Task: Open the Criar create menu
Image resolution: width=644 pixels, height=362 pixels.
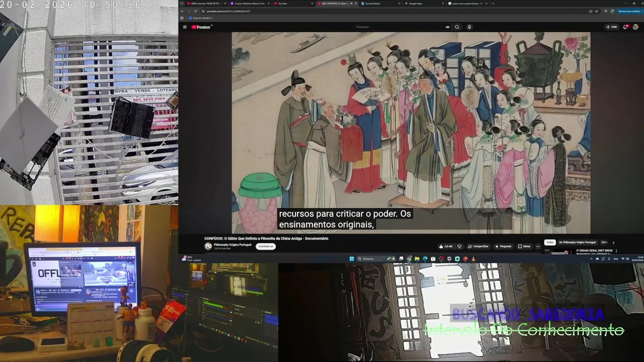Action: [x=611, y=27]
